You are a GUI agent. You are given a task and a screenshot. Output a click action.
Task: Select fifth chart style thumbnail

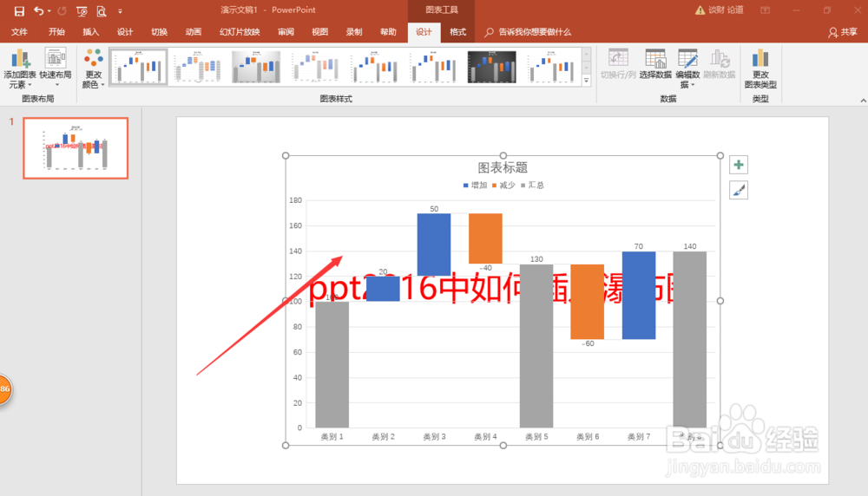(x=374, y=67)
